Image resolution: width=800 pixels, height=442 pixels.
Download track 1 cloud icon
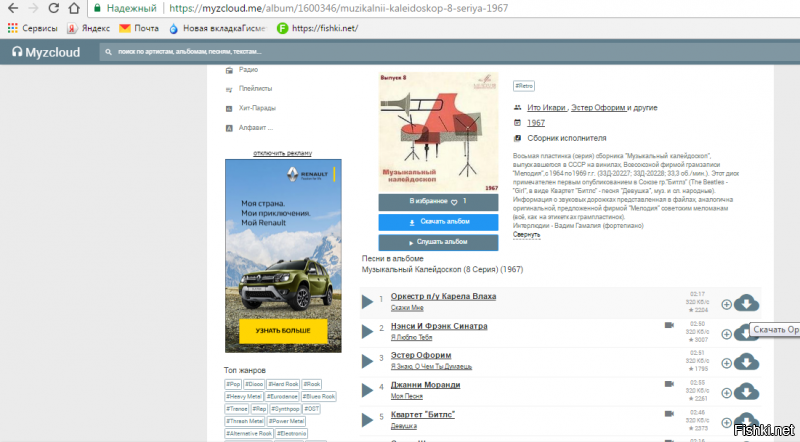coord(746,303)
